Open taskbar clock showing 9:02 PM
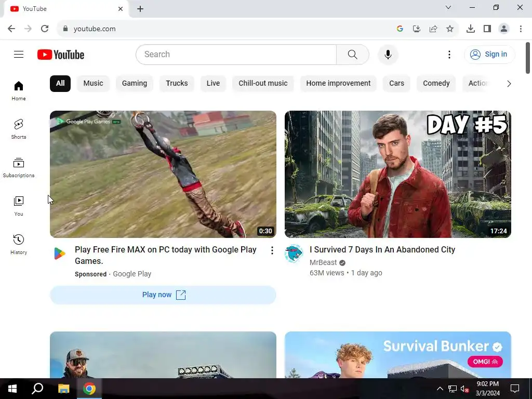Image resolution: width=532 pixels, height=399 pixels. (487, 389)
